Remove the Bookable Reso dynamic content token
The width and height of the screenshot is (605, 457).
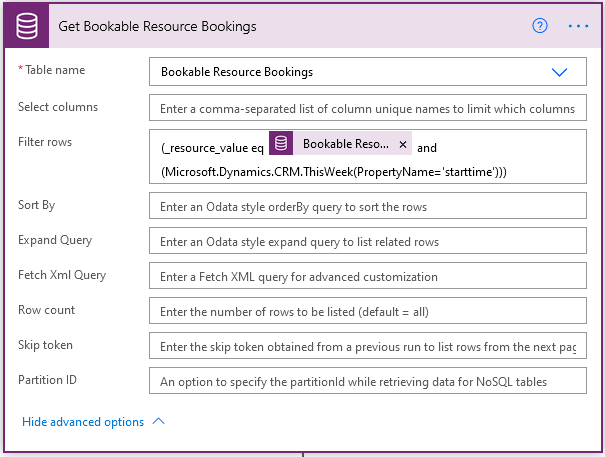[x=403, y=144]
